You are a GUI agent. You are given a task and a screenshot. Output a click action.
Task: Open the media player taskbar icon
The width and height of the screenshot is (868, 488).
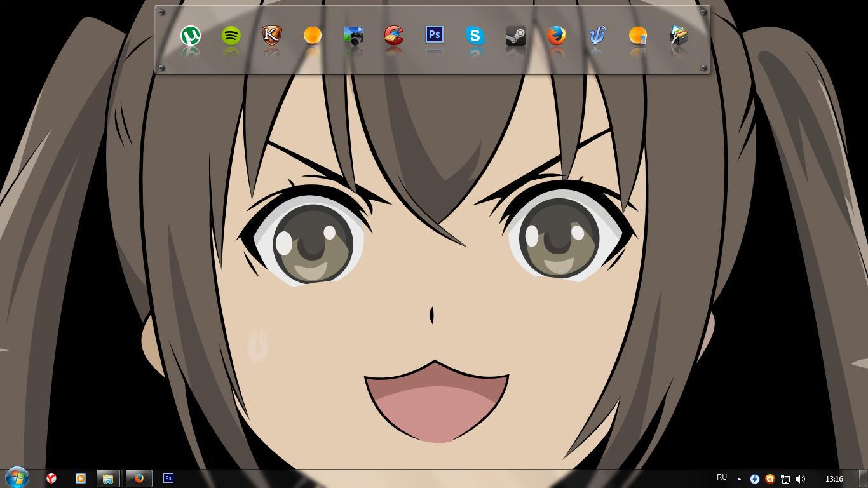click(x=81, y=478)
